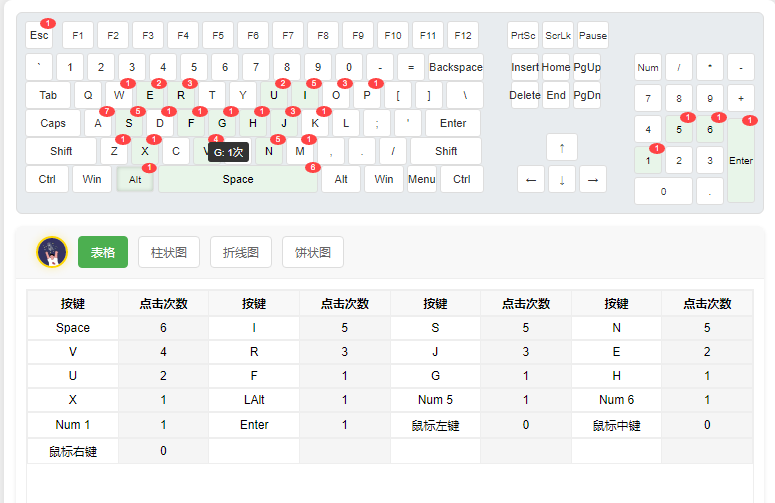Click the numpad Enter key
This screenshot has height=503, width=775.
(741, 161)
